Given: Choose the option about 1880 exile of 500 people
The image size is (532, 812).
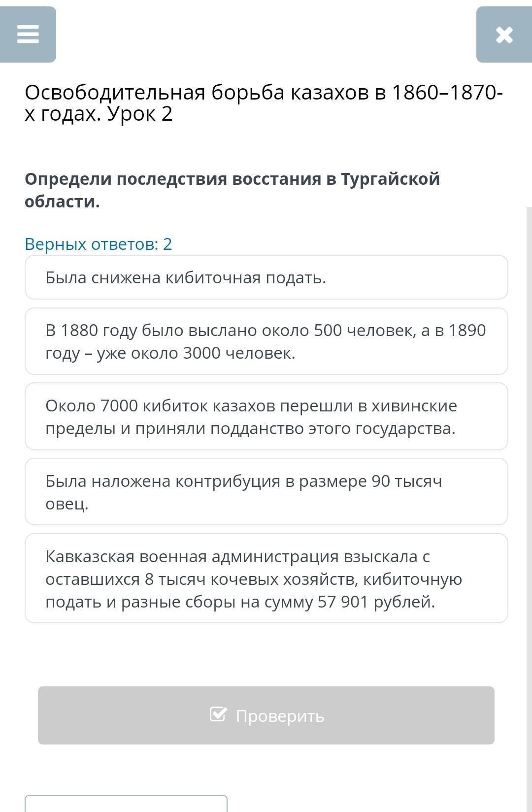Looking at the screenshot, I should point(266,341).
